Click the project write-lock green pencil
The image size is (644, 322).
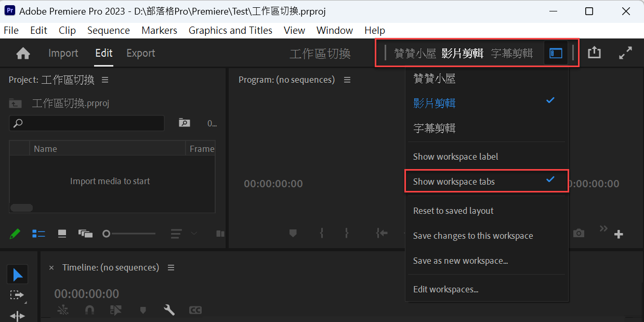(x=15, y=234)
